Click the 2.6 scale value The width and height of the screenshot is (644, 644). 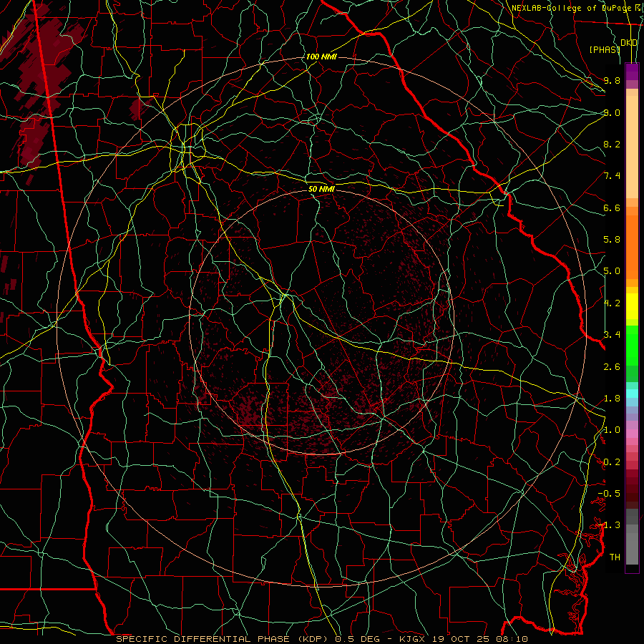612,367
